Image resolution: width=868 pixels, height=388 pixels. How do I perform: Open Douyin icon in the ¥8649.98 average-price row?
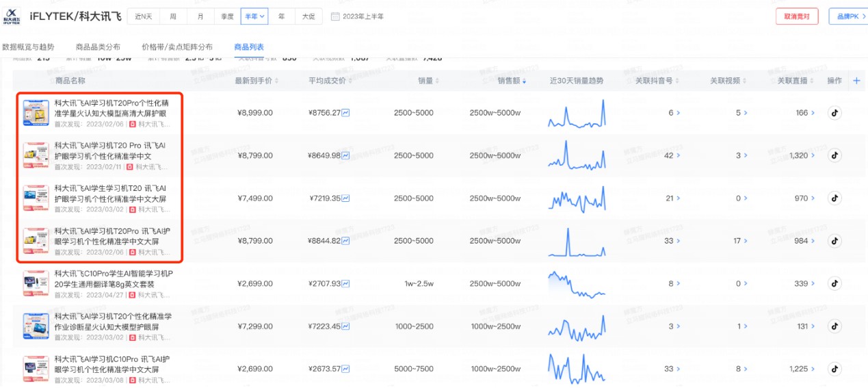point(834,155)
